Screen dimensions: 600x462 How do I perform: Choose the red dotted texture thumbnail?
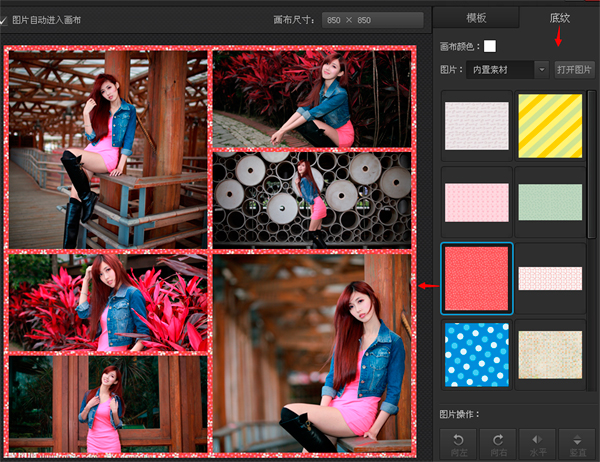477,278
